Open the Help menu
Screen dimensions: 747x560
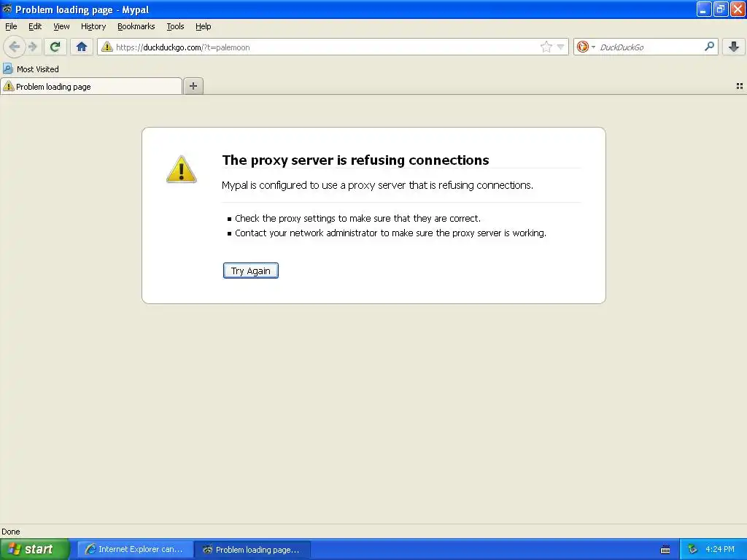coord(204,26)
